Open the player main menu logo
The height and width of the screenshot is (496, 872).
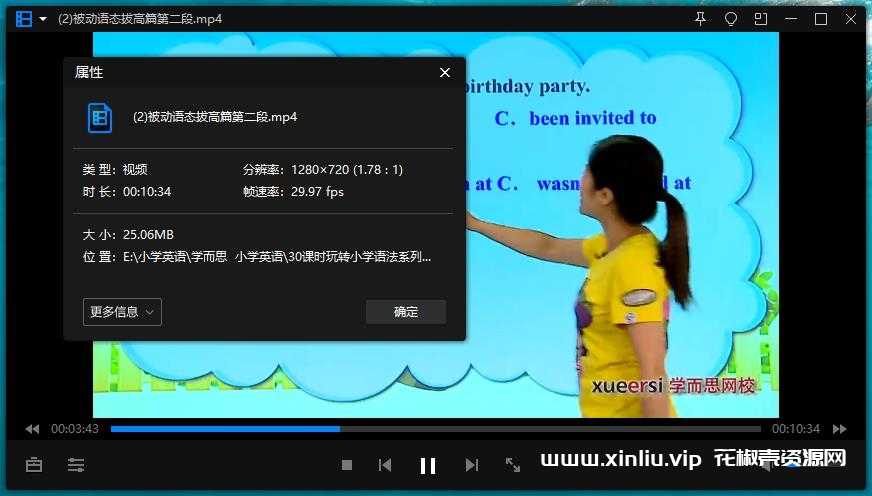[x=24, y=19]
